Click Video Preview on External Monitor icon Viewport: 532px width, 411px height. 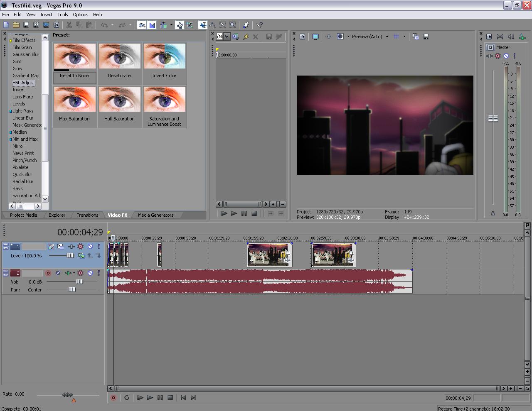click(315, 37)
